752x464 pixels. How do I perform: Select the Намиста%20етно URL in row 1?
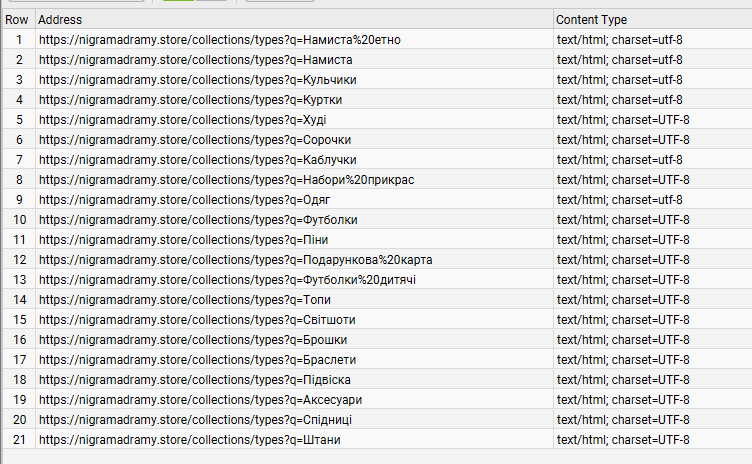pyautogui.click(x=220, y=40)
